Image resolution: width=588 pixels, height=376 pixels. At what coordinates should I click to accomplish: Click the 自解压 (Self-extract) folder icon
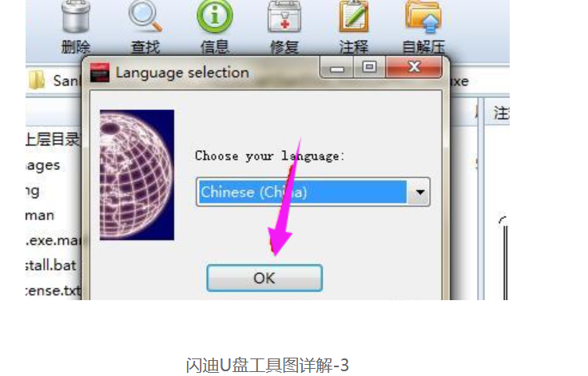click(x=423, y=17)
